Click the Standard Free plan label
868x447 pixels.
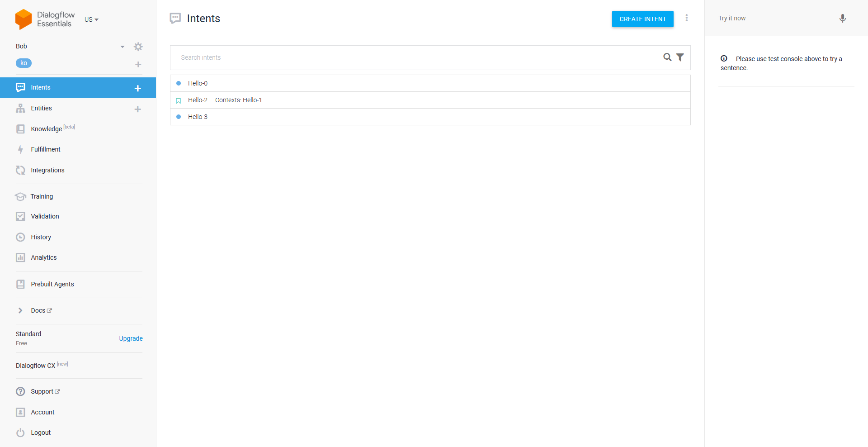[x=28, y=338]
